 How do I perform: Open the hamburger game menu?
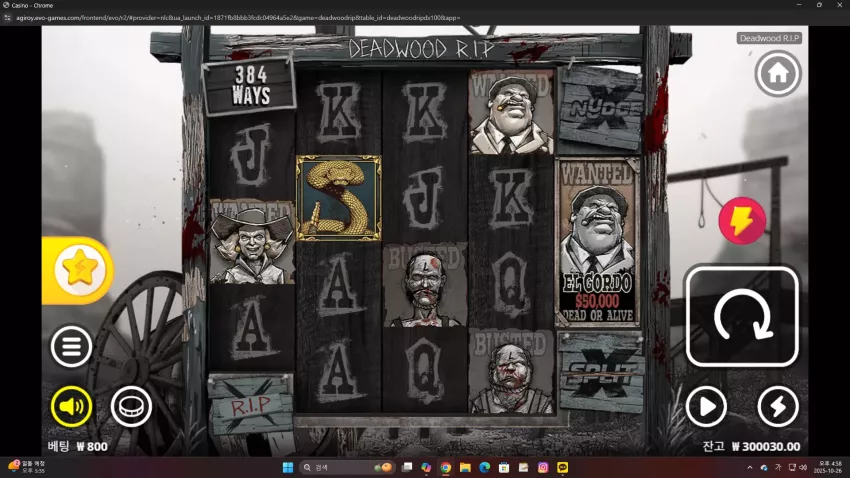coord(71,346)
